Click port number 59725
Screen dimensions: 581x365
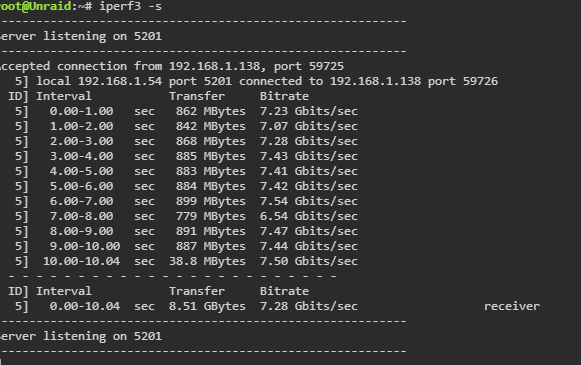[x=326, y=66]
